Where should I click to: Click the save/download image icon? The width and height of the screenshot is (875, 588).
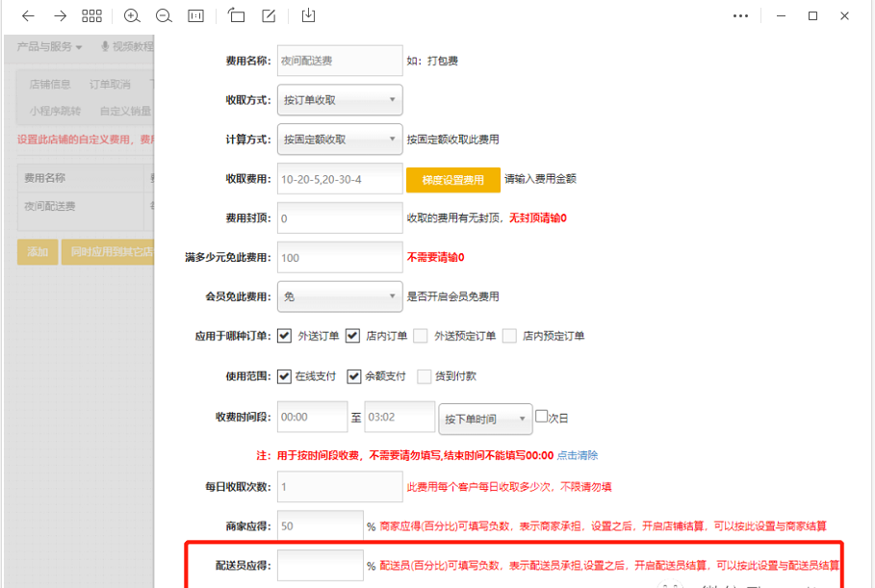click(308, 16)
